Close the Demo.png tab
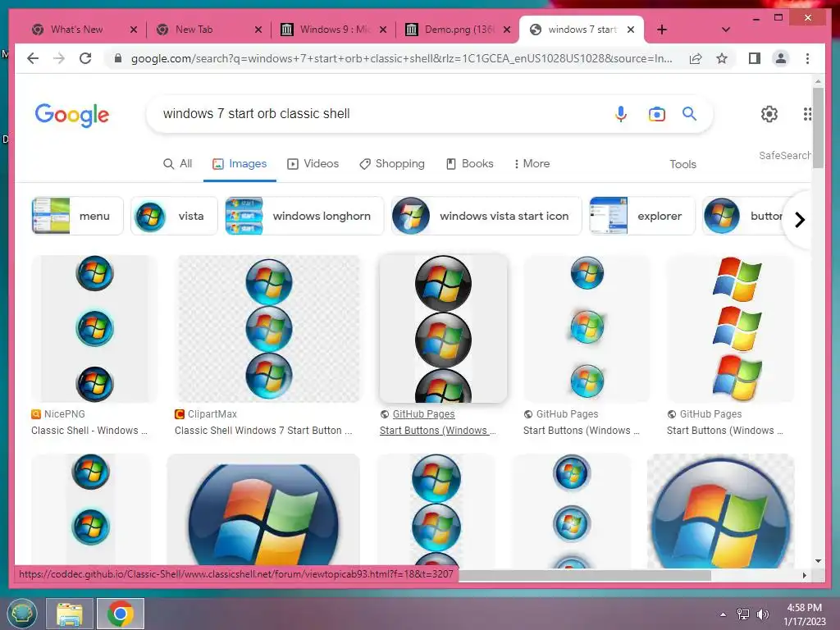The height and width of the screenshot is (630, 840). tap(507, 30)
